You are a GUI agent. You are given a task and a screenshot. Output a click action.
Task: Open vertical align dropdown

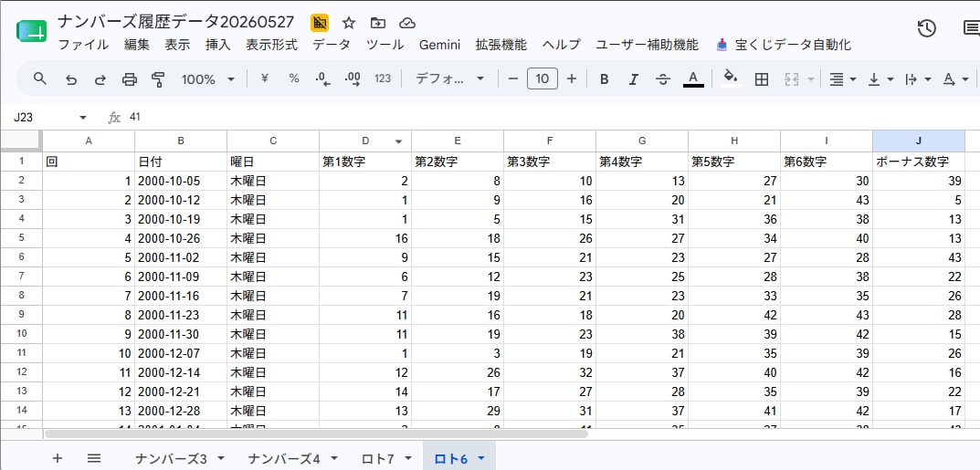[x=881, y=79]
